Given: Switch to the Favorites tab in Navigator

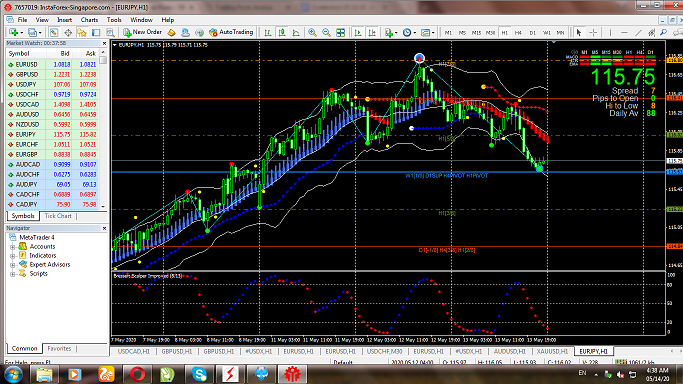Looking at the screenshot, I should coord(59,349).
